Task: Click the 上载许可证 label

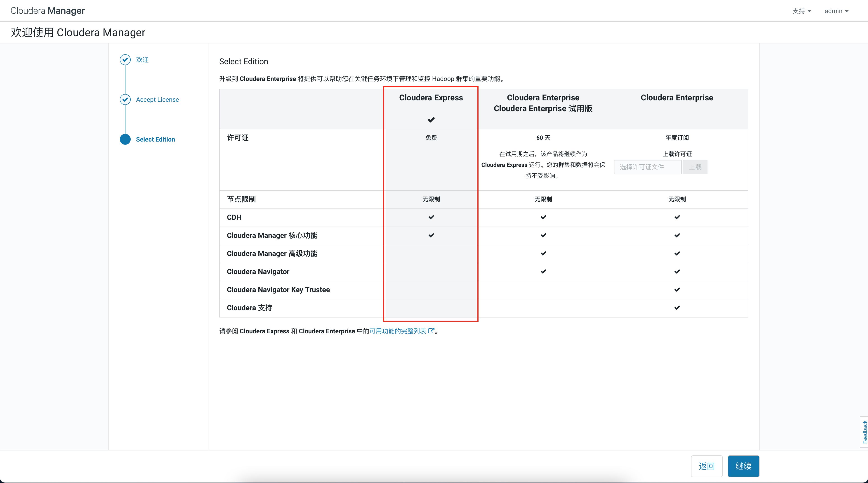Action: [x=677, y=154]
